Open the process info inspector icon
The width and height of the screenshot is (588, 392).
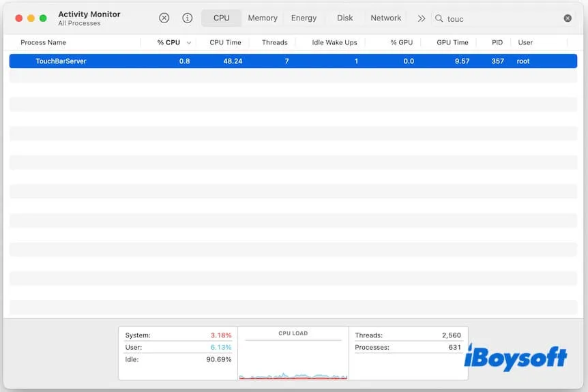click(187, 18)
